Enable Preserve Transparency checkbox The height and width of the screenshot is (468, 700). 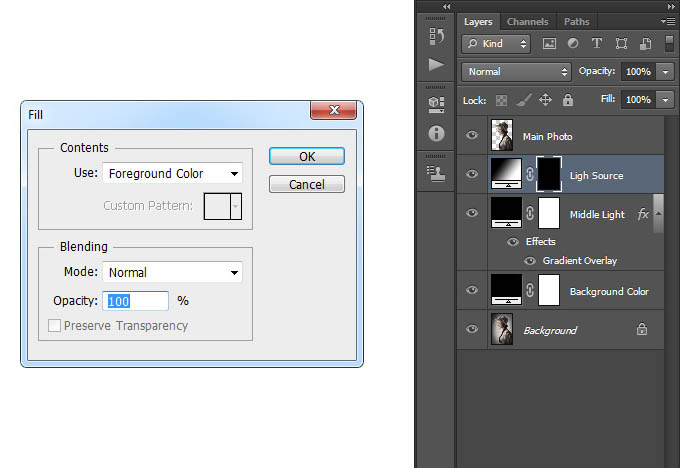click(x=54, y=326)
